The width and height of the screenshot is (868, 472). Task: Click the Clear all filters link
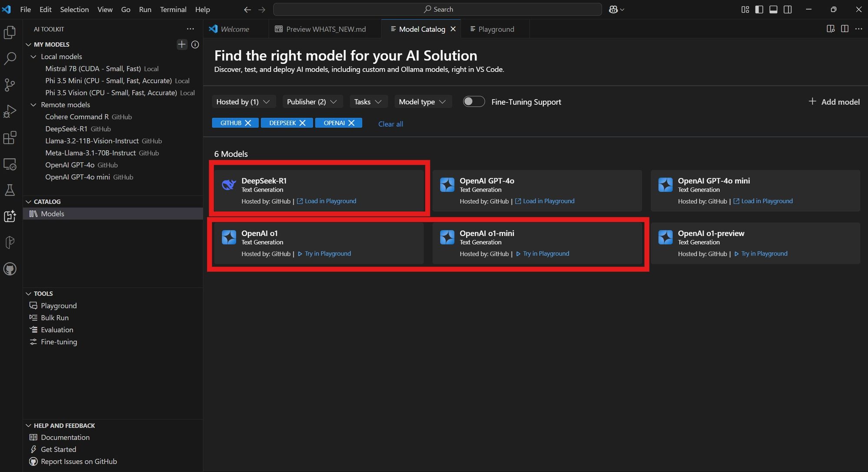point(390,124)
